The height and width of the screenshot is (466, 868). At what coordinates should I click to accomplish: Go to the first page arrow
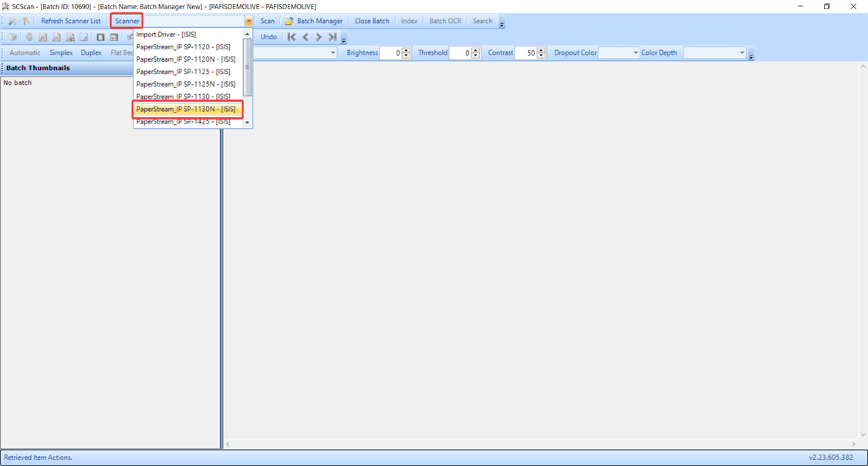[x=292, y=37]
